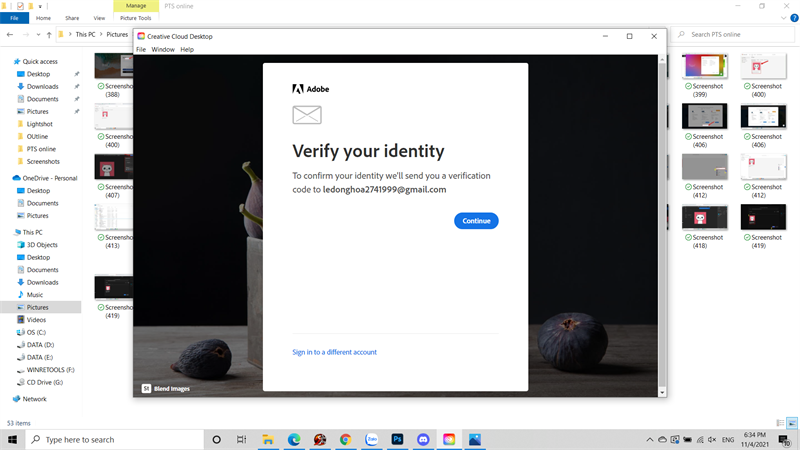Open 3D Objects under This PC

click(42, 245)
